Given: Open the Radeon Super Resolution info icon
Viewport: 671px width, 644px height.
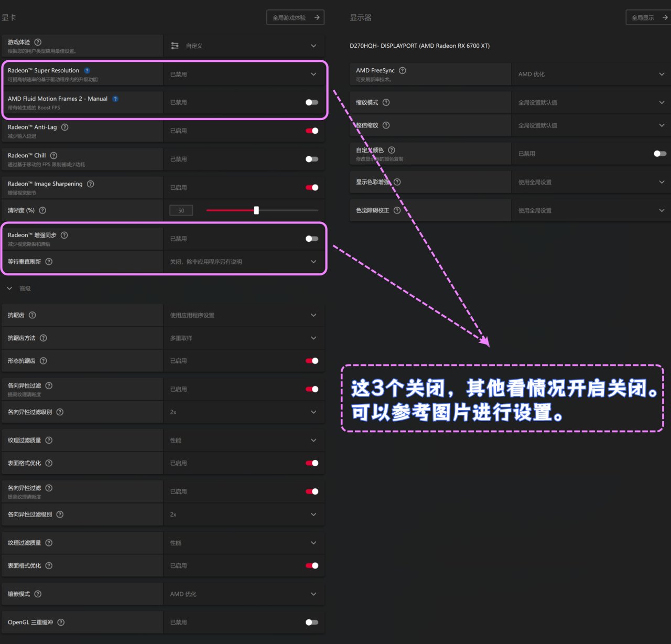Looking at the screenshot, I should (87, 70).
